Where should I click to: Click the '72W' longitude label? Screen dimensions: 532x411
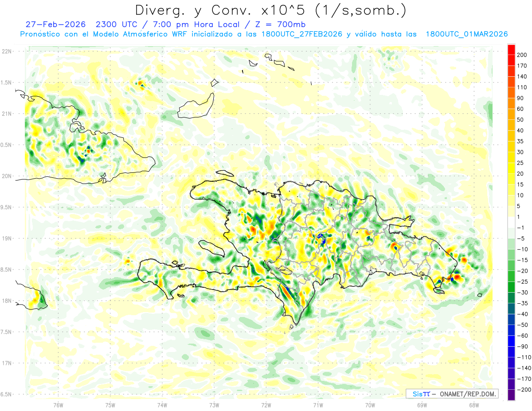[x=266, y=405]
